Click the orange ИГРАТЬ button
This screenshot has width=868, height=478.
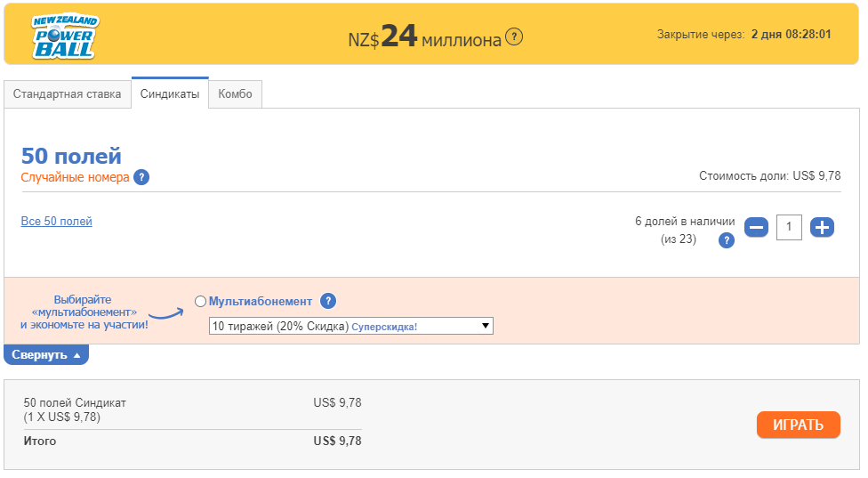click(x=799, y=425)
